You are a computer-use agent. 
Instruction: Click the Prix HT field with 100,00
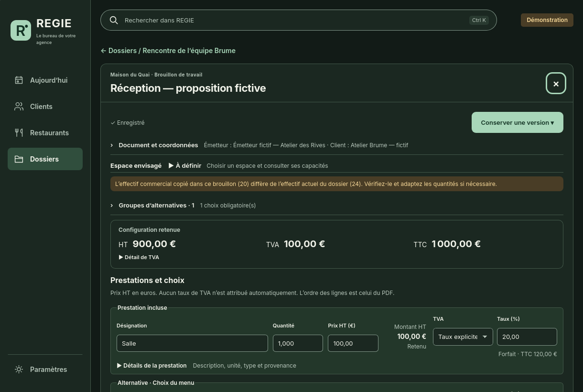click(353, 343)
